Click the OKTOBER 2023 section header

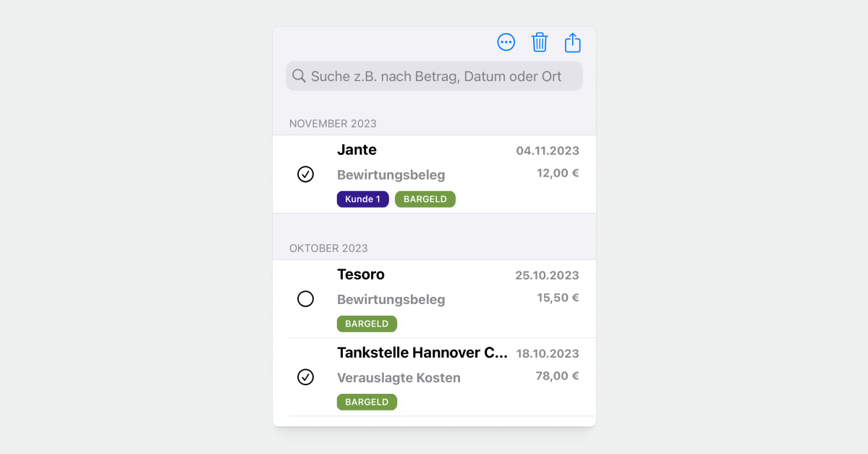tap(328, 248)
